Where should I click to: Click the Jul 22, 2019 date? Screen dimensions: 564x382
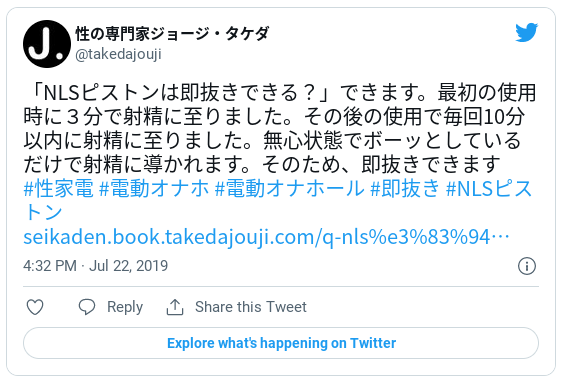(128, 266)
